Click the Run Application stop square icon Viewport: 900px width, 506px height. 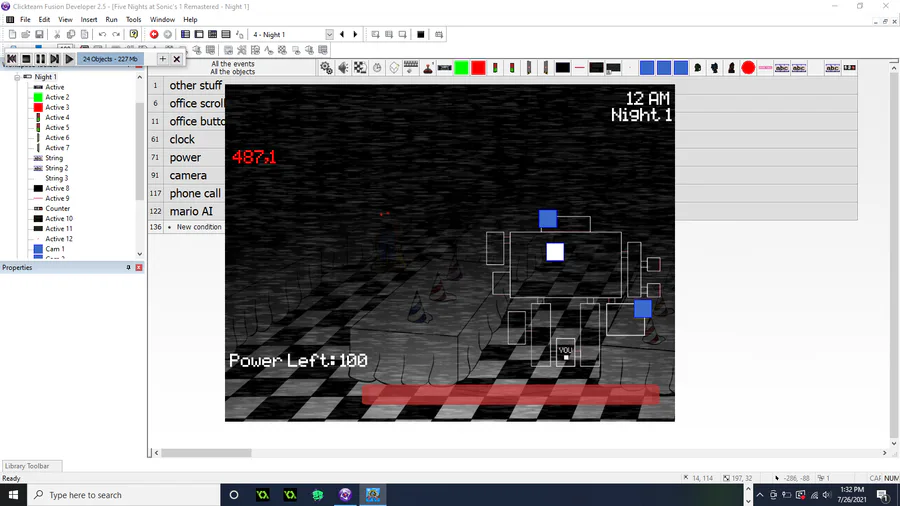pyautogui.click(x=421, y=34)
